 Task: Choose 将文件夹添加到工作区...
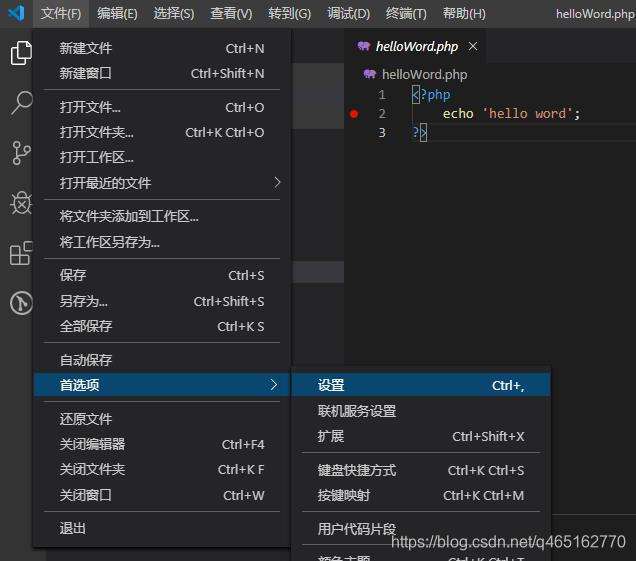point(162,216)
